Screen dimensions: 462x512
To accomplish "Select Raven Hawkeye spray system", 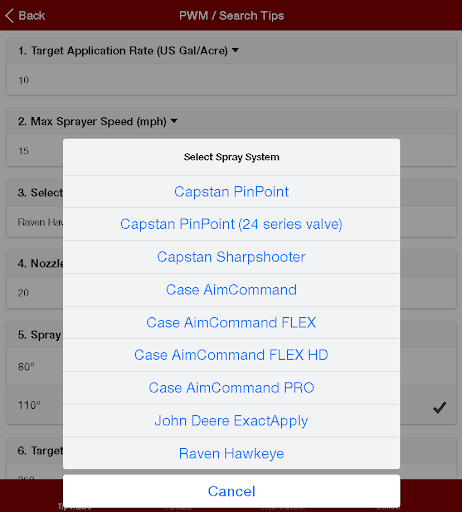I will [231, 453].
